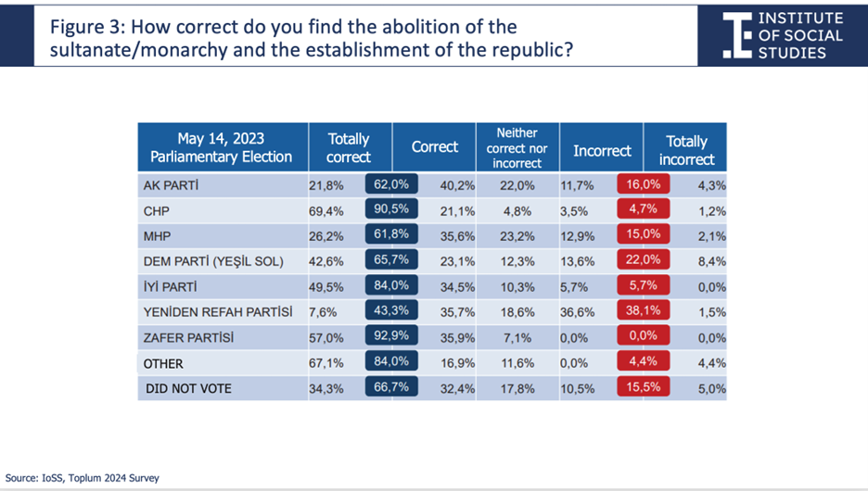Select the 'Totally correct' column header
Image resolution: width=868 pixels, height=491 pixels.
[351, 147]
